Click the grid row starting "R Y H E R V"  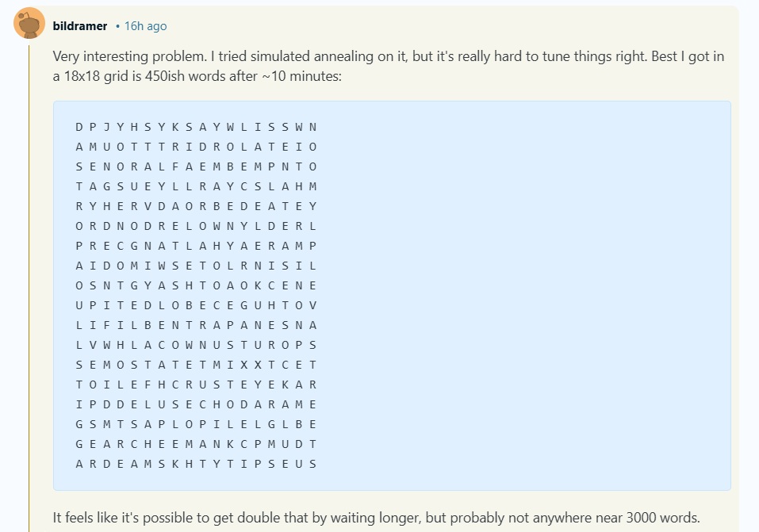(196, 206)
